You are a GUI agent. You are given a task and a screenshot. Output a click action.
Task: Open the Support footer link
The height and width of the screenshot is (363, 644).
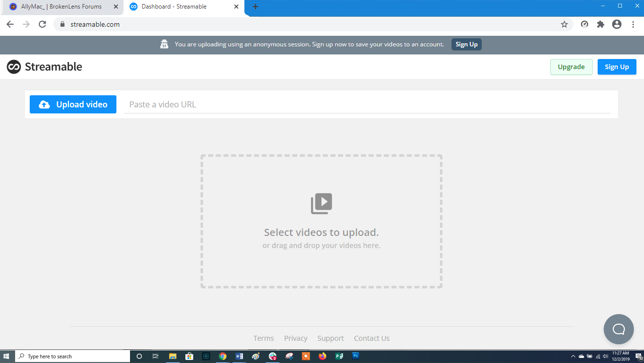point(331,338)
